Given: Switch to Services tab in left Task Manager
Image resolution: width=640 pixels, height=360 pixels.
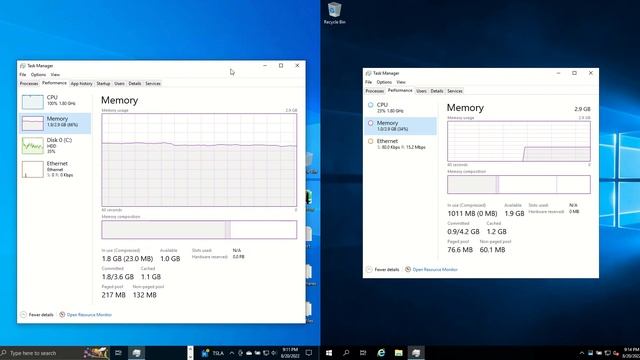Looking at the screenshot, I should point(153,84).
